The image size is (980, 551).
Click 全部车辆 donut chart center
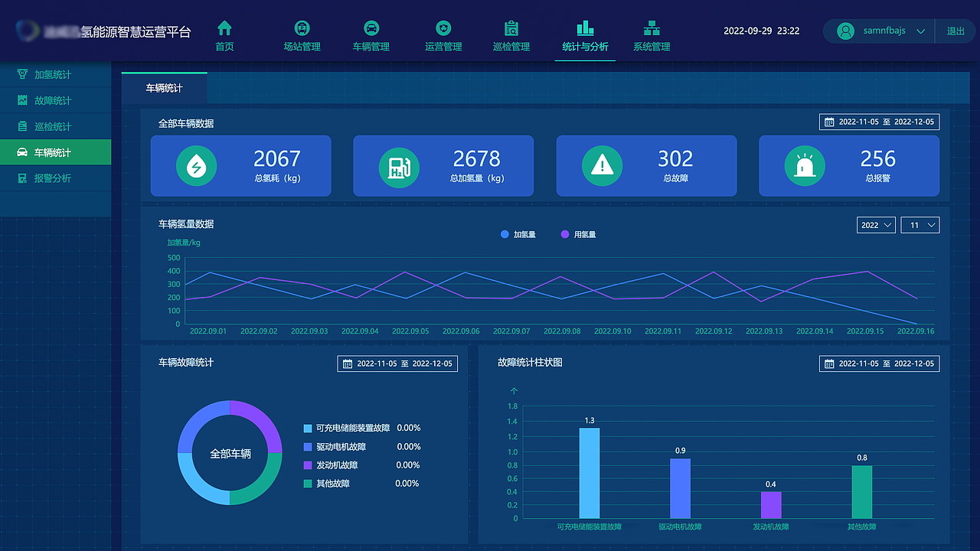click(230, 454)
